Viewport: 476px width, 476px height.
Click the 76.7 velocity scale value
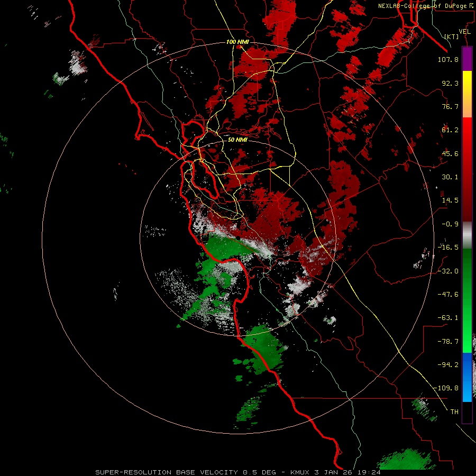450,106
